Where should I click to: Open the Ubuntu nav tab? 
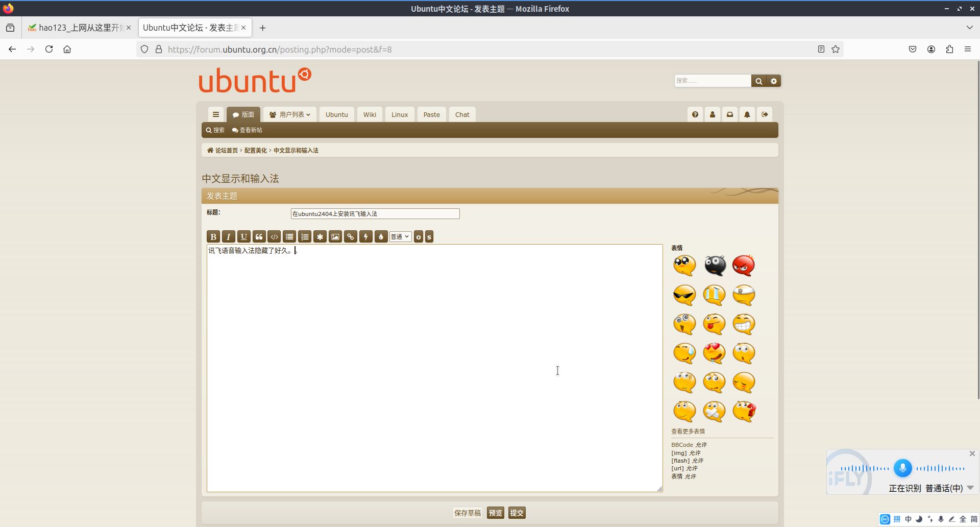[337, 114]
